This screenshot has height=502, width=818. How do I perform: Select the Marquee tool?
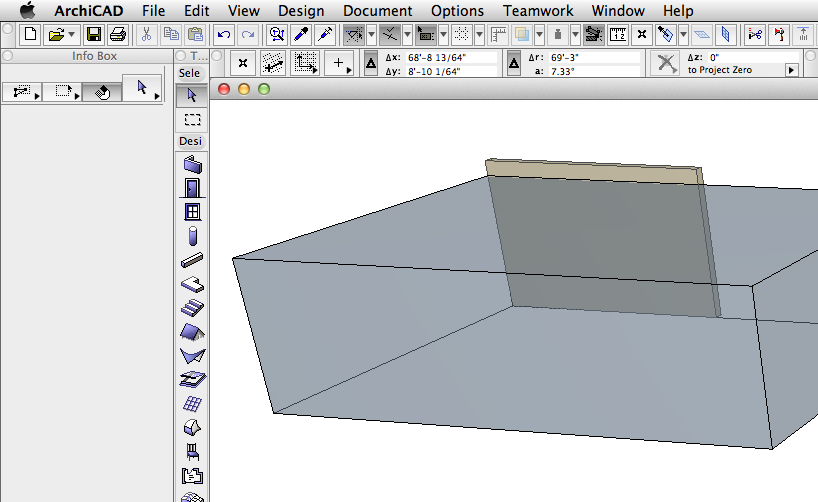192,119
